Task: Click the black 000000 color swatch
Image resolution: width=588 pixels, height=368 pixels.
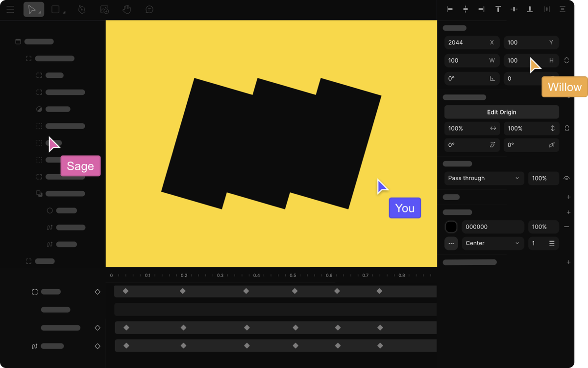Action: tap(451, 227)
